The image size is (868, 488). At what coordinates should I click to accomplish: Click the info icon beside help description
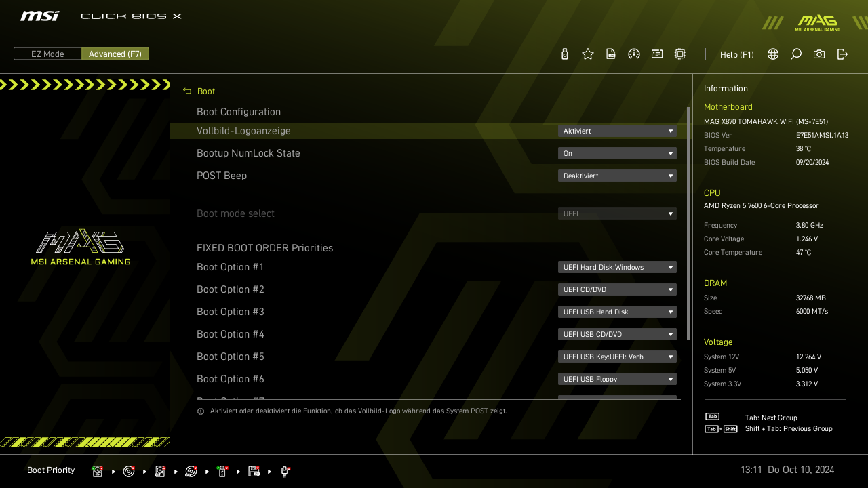(x=201, y=411)
